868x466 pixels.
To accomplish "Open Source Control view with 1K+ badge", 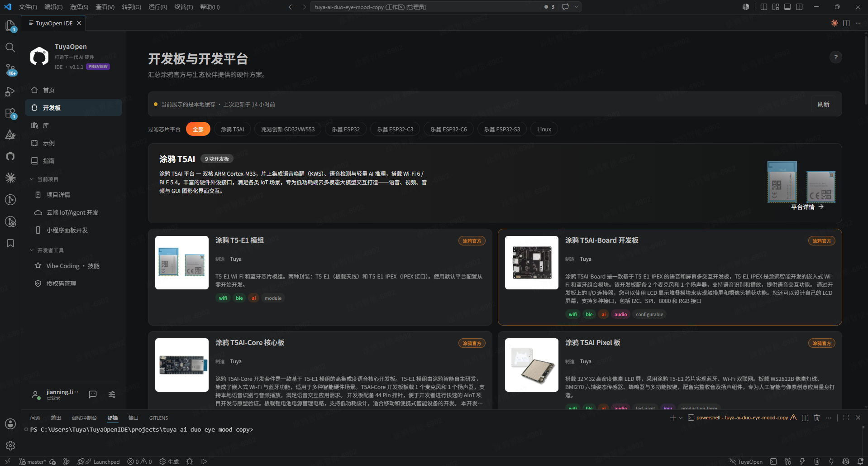I will point(10,69).
